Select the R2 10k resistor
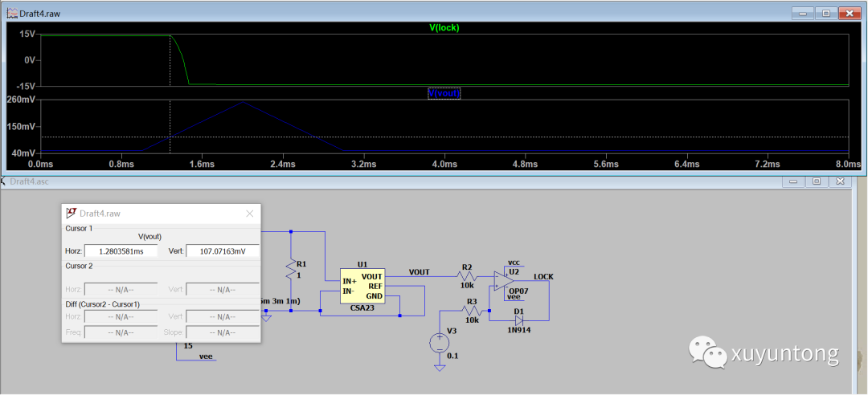Image resolution: width=868 pixels, height=395 pixels. click(467, 276)
